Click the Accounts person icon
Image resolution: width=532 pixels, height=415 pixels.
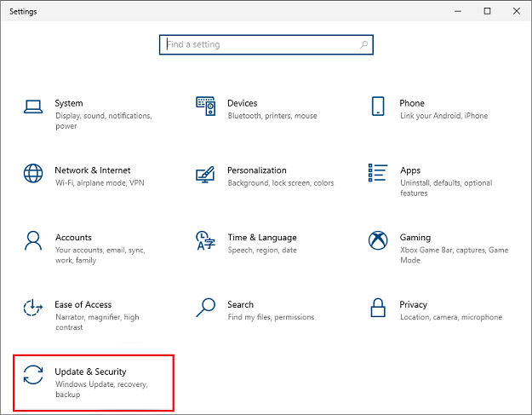(33, 240)
